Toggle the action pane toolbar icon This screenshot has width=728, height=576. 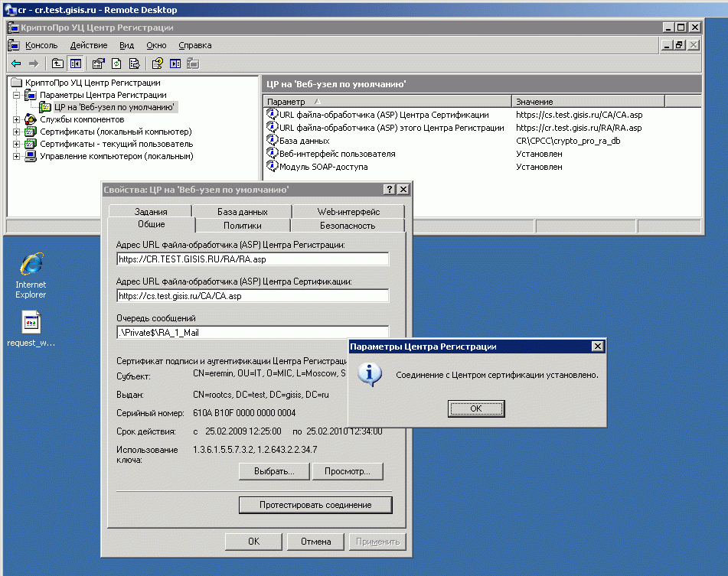[175, 63]
